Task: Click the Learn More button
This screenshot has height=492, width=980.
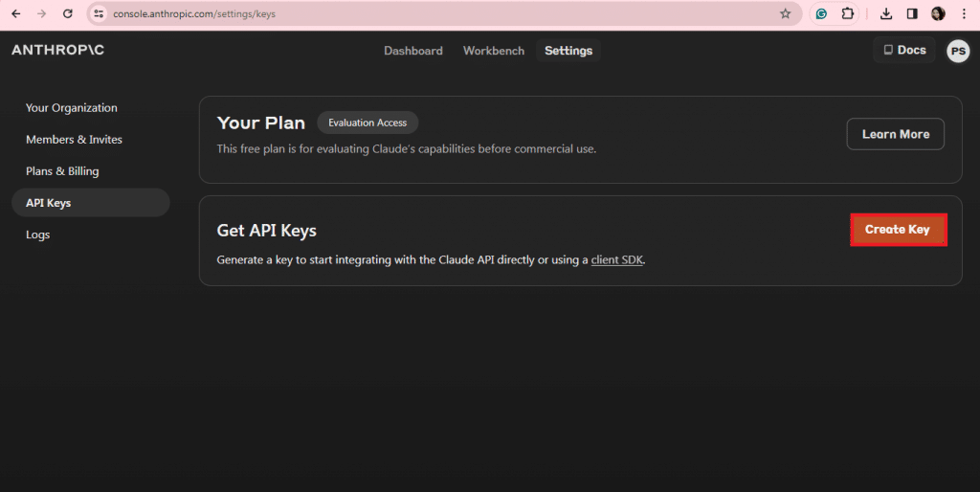Action: pyautogui.click(x=895, y=134)
